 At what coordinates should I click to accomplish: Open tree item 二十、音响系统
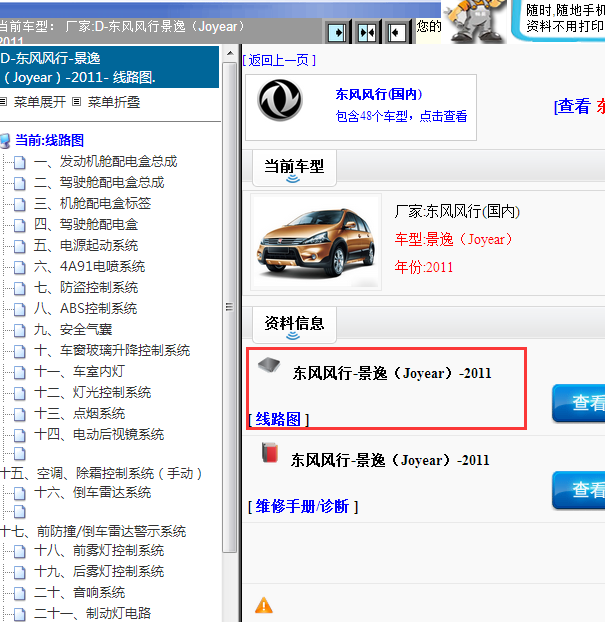click(x=79, y=593)
